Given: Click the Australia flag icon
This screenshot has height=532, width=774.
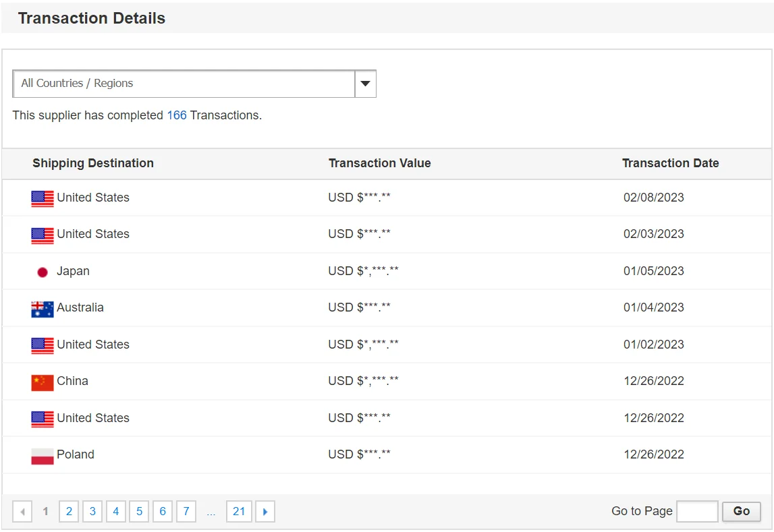Looking at the screenshot, I should [x=43, y=309].
